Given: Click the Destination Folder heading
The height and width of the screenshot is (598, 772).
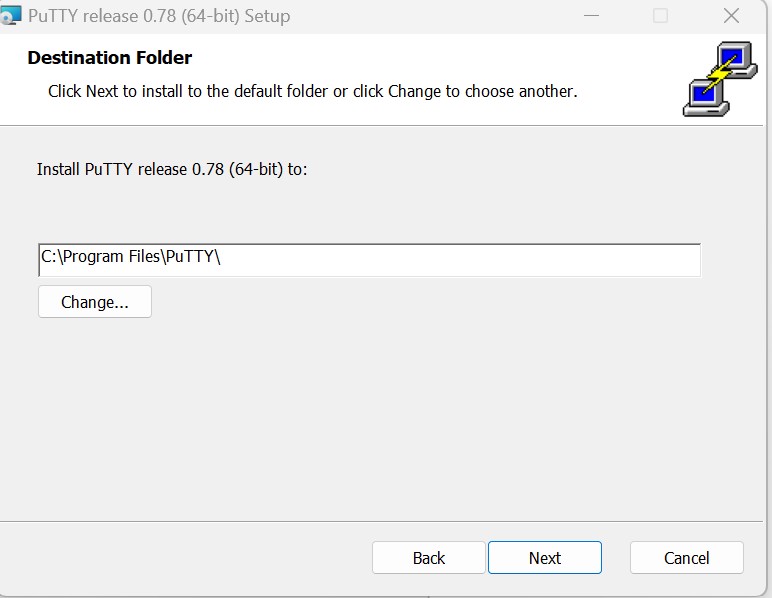Looking at the screenshot, I should click(109, 58).
